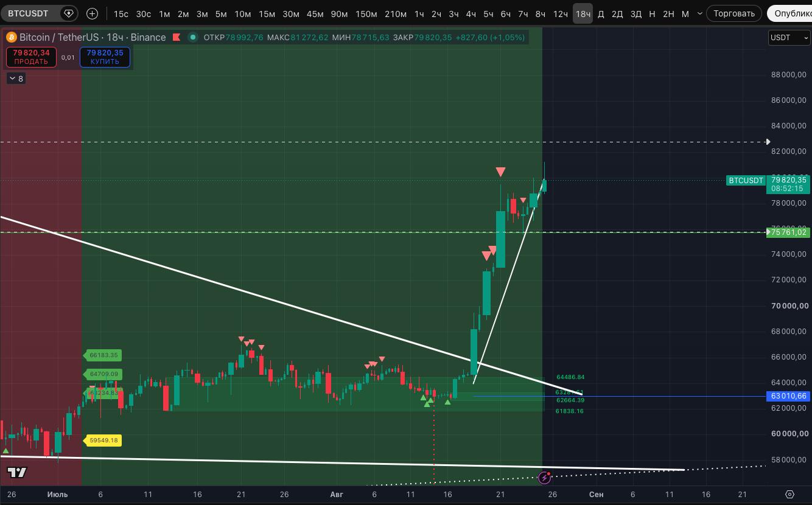Select the 2Д timeframe
The height and width of the screenshot is (505, 812).
(x=617, y=13)
